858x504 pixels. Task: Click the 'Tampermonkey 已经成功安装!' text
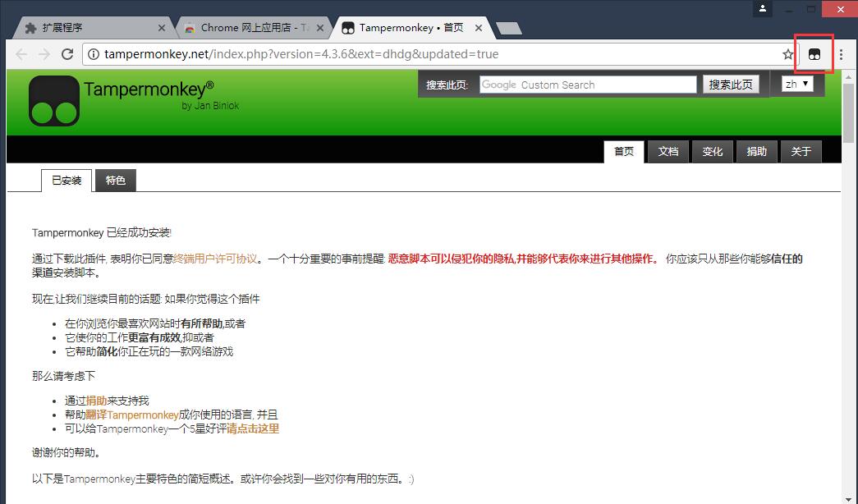(x=101, y=233)
